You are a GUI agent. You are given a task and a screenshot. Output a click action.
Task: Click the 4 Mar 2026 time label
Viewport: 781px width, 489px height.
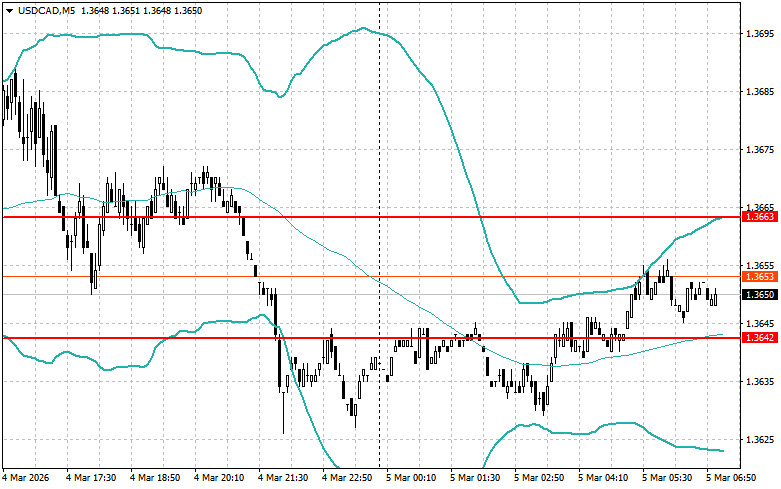pos(26,478)
